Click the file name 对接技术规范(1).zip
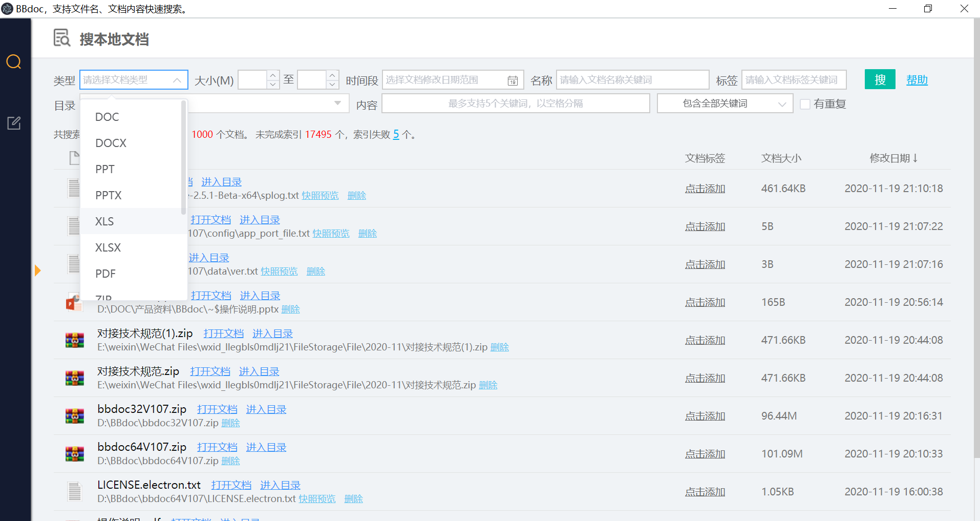The width and height of the screenshot is (980, 521). point(145,334)
